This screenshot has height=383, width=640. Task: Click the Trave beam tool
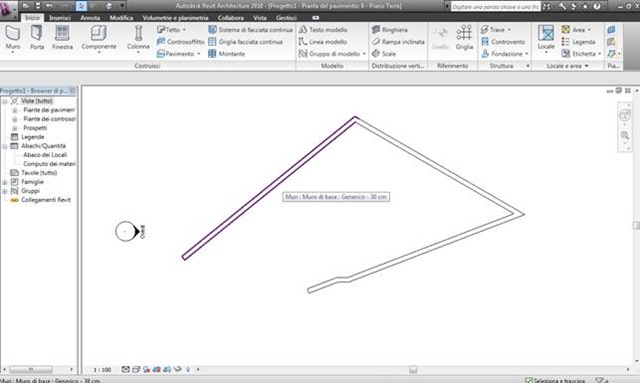493,30
